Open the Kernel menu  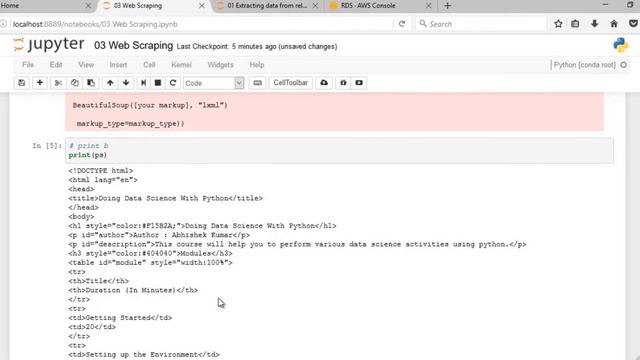point(181,65)
